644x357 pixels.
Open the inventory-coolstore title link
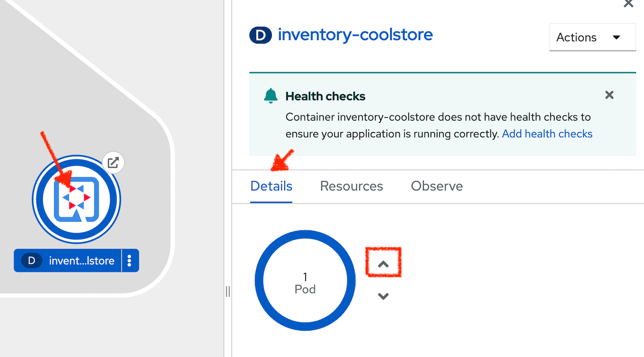tap(355, 35)
